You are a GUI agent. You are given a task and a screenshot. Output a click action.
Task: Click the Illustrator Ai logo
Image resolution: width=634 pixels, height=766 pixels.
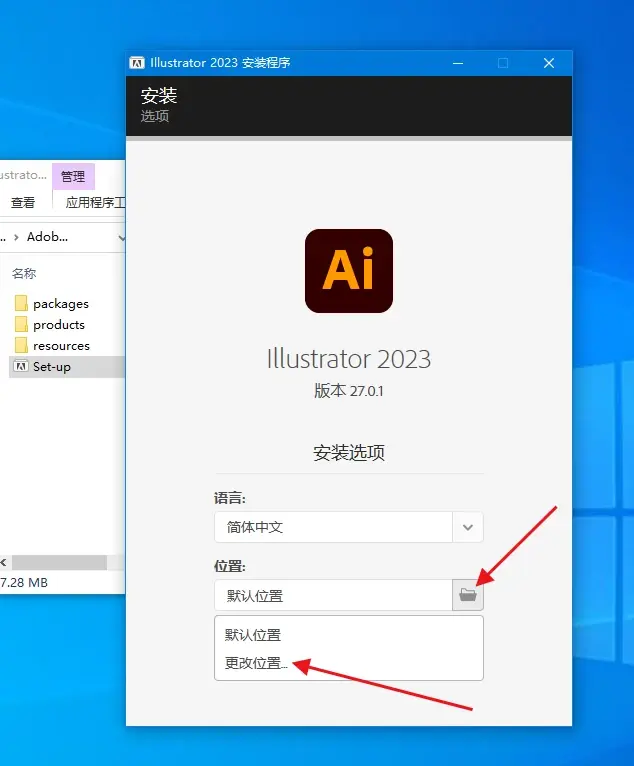tap(349, 271)
